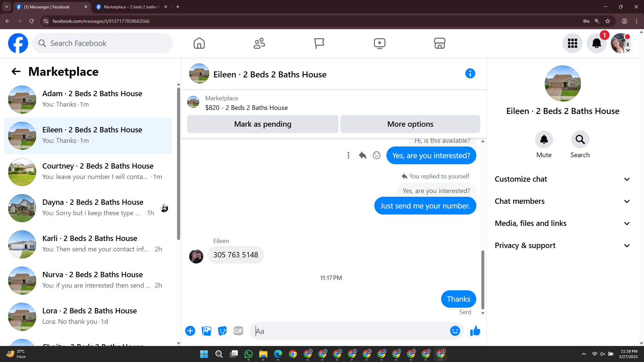Show hidden system tray icons
644x362 pixels.
pyautogui.click(x=584, y=354)
